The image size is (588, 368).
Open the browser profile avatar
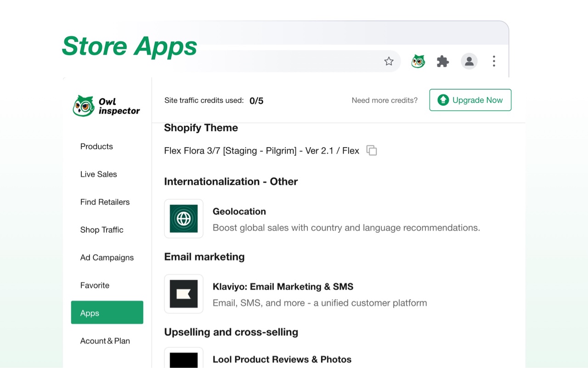click(x=469, y=61)
